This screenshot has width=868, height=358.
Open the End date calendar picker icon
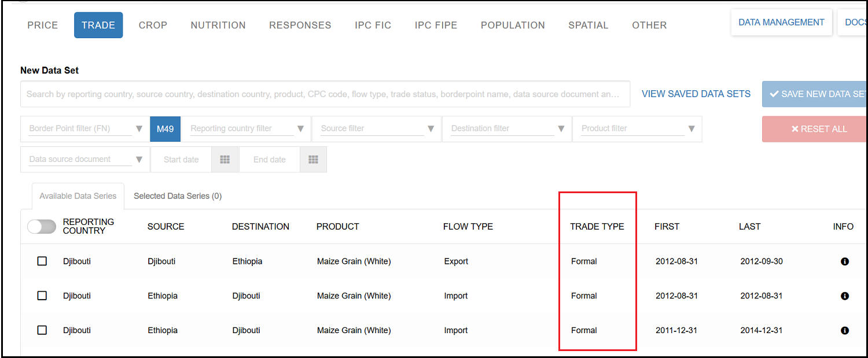click(x=313, y=160)
